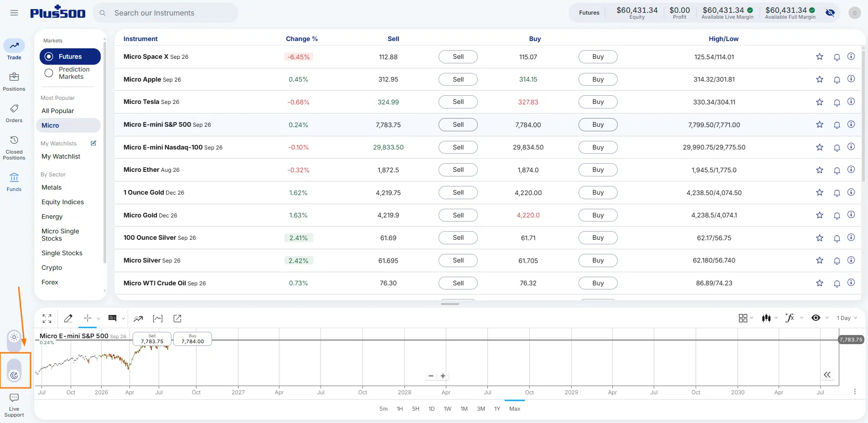
Task: Add Micro Tesla to watchlist with star
Action: pyautogui.click(x=820, y=102)
